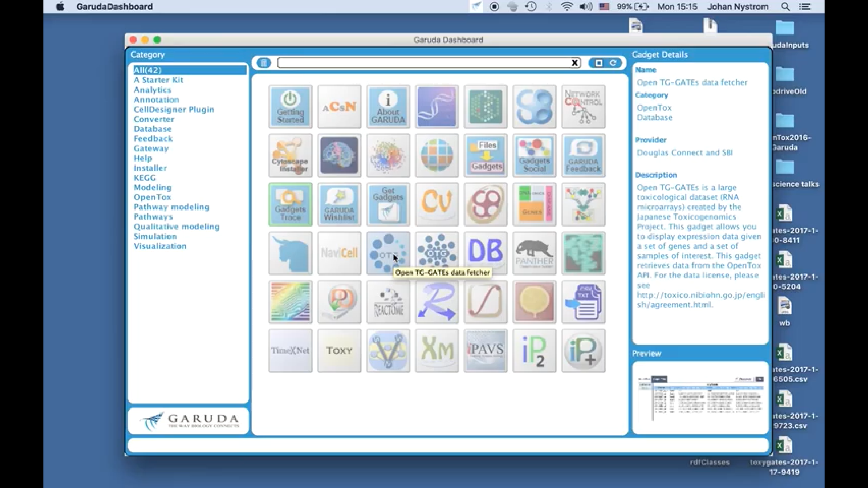Select the Installer category
The image size is (868, 488).
(x=150, y=168)
